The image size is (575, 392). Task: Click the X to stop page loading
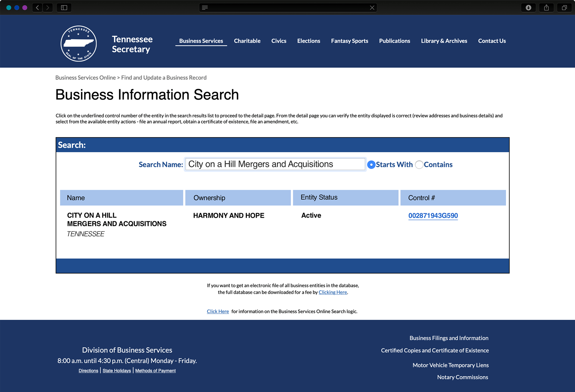click(x=372, y=7)
